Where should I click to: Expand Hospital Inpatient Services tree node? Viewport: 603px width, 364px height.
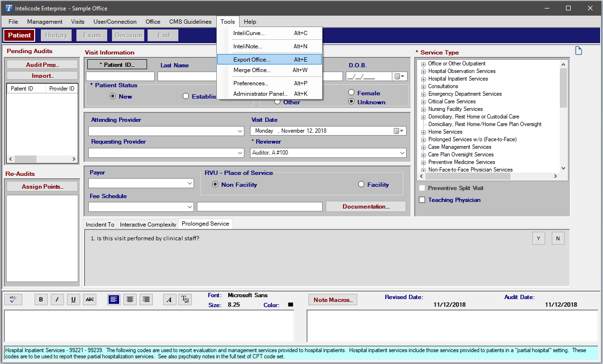click(423, 79)
